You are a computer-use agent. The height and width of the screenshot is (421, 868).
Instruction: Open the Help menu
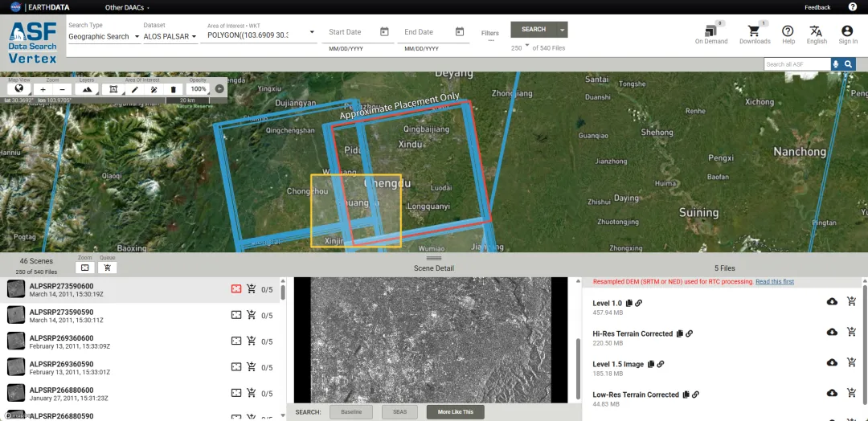(788, 35)
